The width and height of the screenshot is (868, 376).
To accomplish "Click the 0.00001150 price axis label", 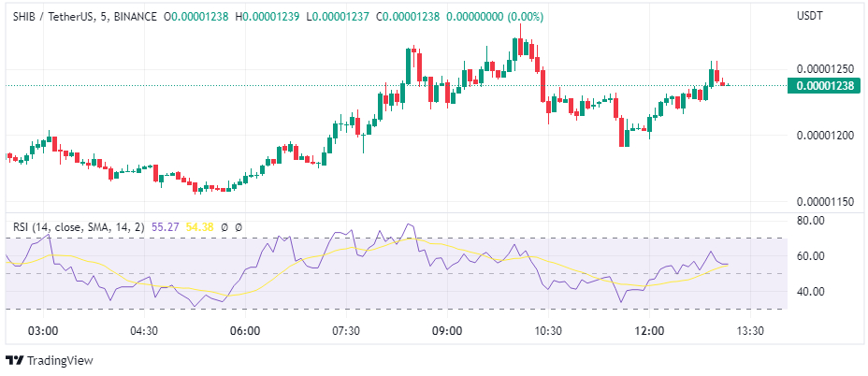I will point(825,202).
